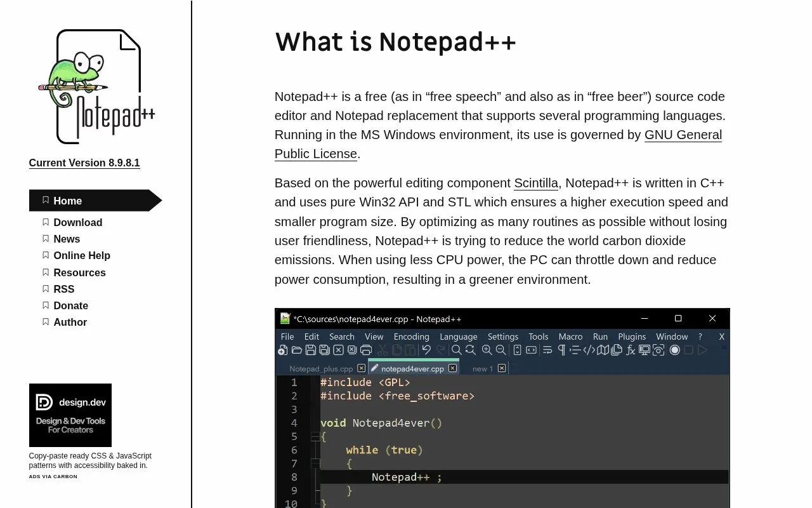Close the new 1 tab
This screenshot has width=812, height=508.
tap(502, 368)
